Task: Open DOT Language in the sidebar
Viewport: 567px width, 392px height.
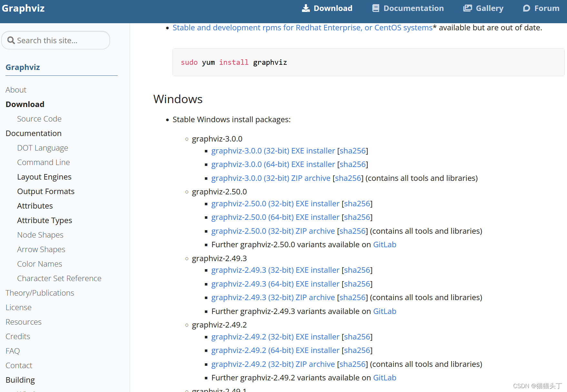Action: (x=43, y=148)
